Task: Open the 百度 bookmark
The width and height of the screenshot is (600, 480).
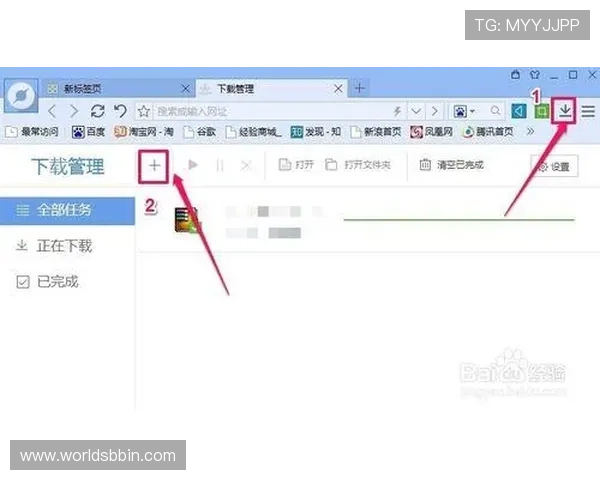Action: [88, 132]
